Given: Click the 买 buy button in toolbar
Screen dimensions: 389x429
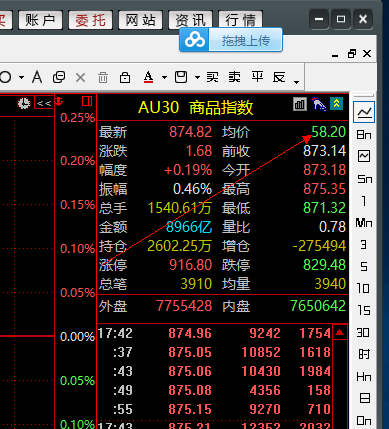Looking at the screenshot, I should (x=212, y=77).
